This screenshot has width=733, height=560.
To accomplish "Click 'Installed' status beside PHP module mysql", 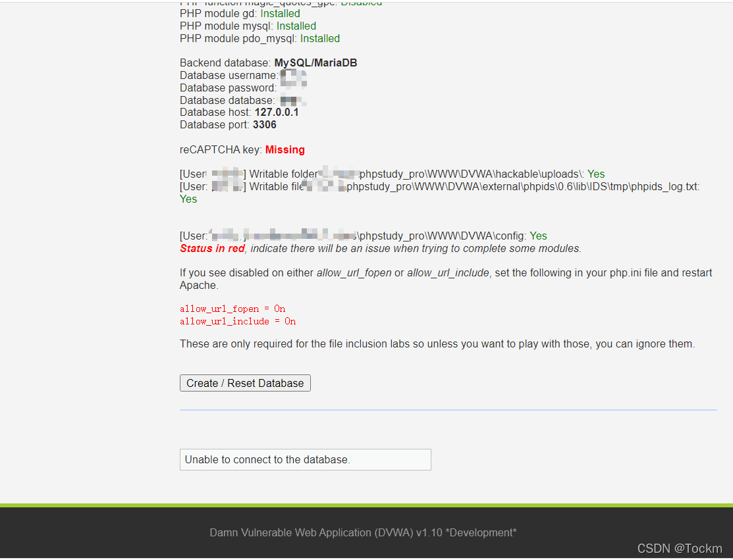I will (296, 26).
